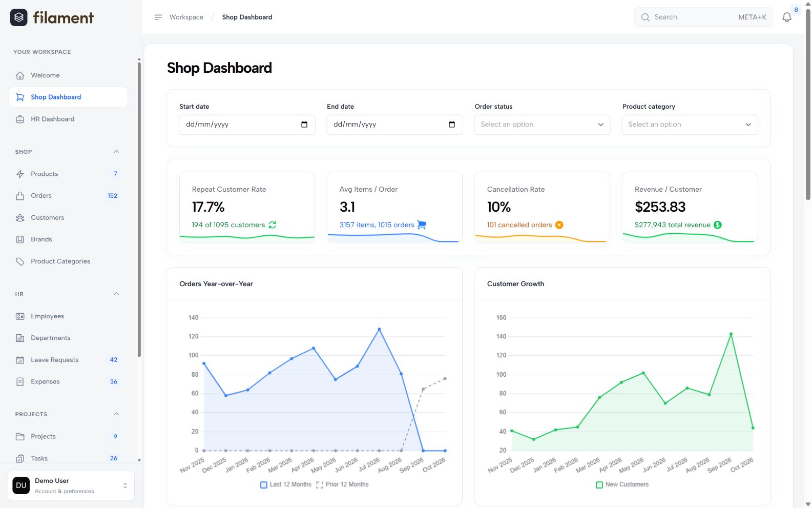Click the Orders shopping bag icon
812x508 pixels.
(x=20, y=196)
